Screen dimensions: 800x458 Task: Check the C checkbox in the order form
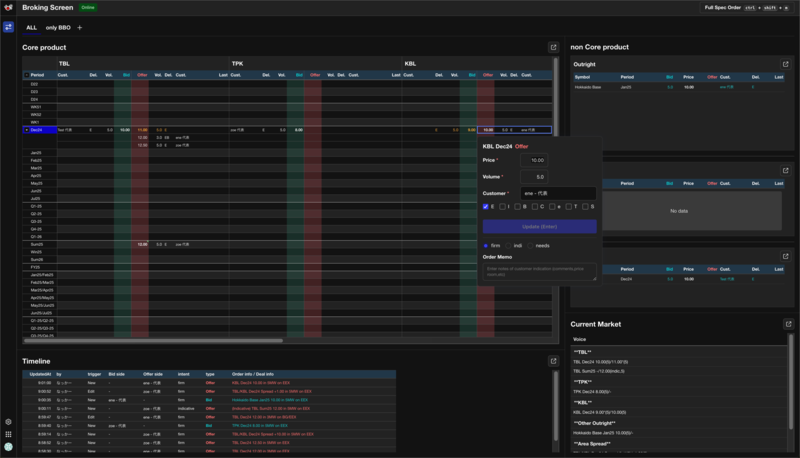point(535,207)
